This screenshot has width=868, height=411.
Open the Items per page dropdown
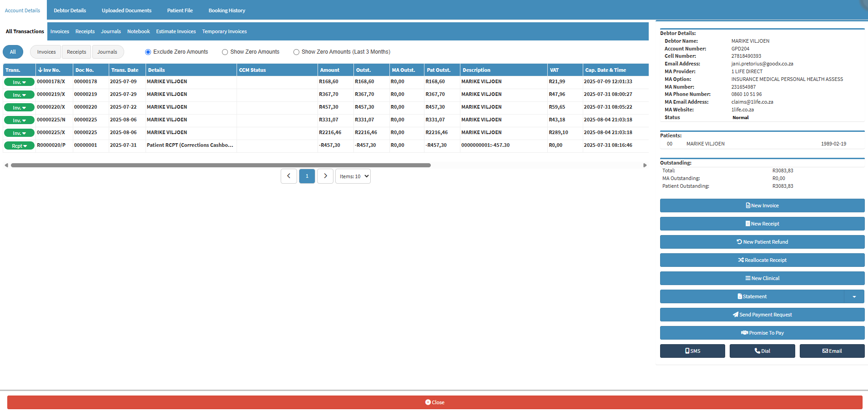353,176
